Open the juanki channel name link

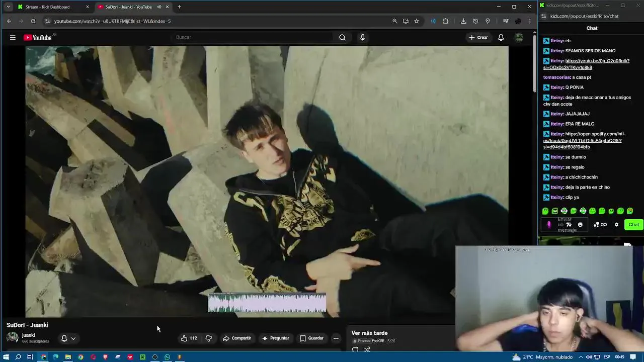click(29, 335)
